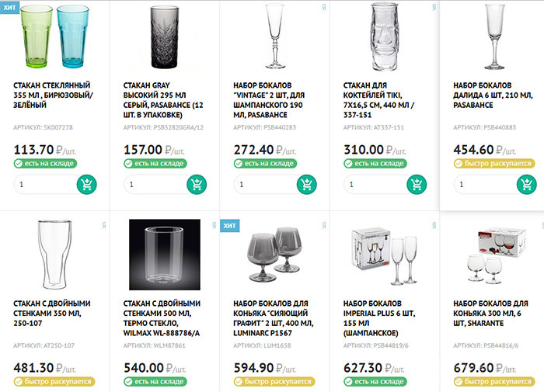Viewport: 544px width, 392px height.
Task: Click the 'Я' icon on double-wall 350 ml card
Action: (103, 224)
